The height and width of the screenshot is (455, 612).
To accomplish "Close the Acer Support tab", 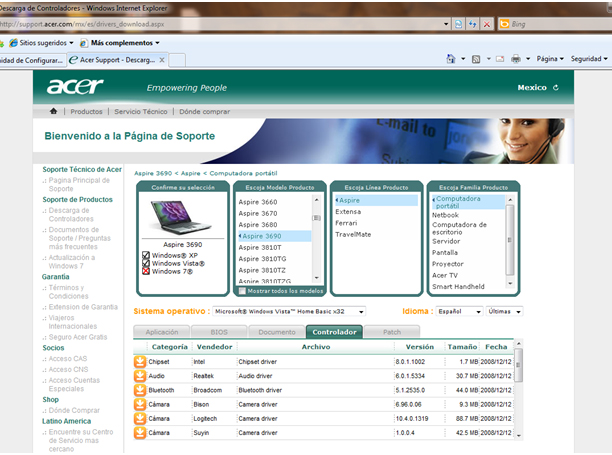I will (x=162, y=60).
